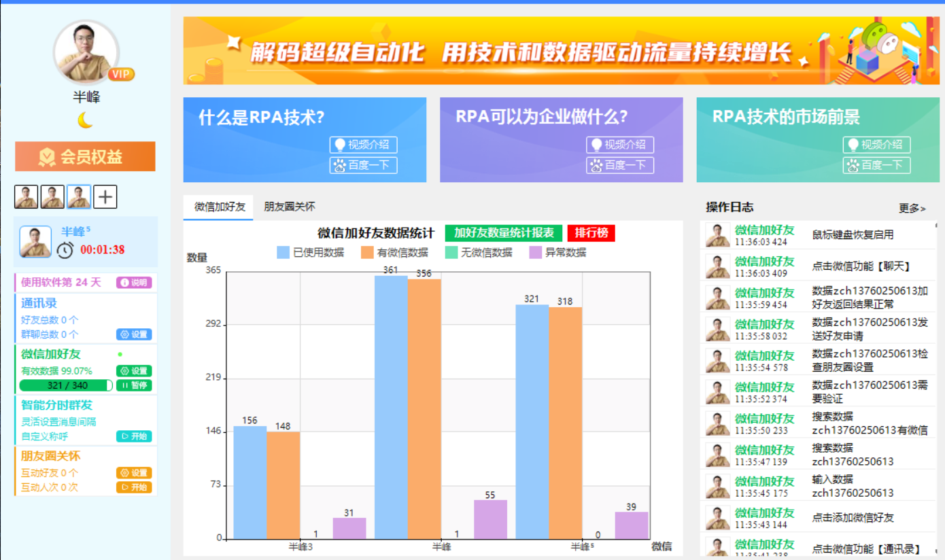Image resolution: width=945 pixels, height=560 pixels.
Task: Toggle the 有微信数据 orange legend swatch
Action: (368, 253)
